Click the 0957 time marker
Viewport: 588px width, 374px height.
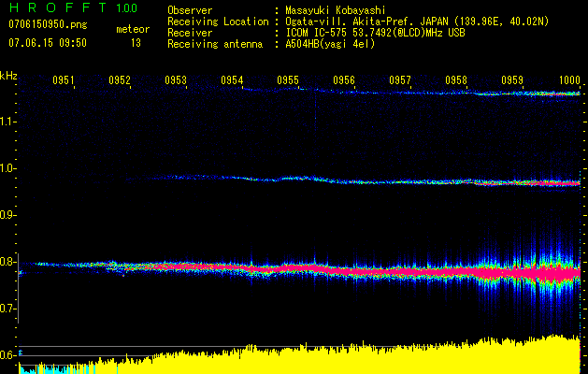click(400, 81)
